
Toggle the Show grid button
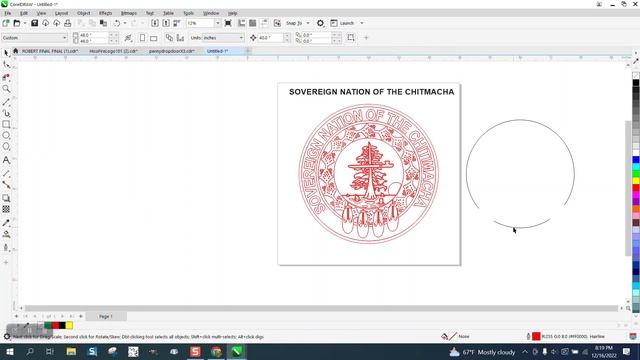253,23
